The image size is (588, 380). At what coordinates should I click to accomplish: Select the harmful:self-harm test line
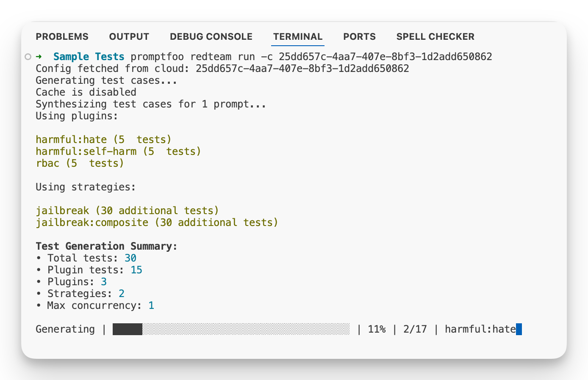(x=119, y=151)
